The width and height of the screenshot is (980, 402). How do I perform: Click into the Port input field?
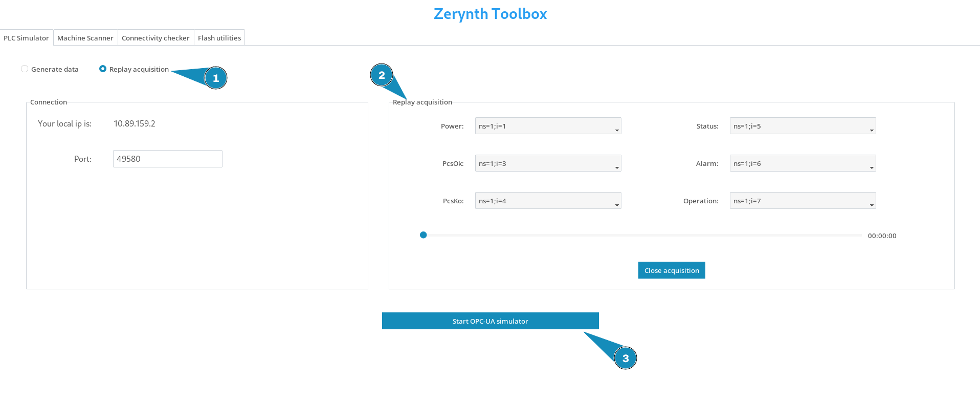(x=168, y=159)
